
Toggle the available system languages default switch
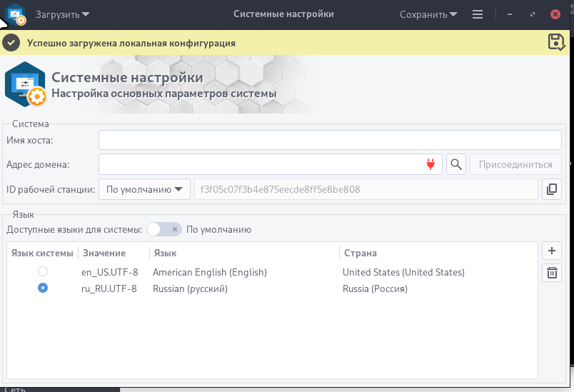pos(164,230)
